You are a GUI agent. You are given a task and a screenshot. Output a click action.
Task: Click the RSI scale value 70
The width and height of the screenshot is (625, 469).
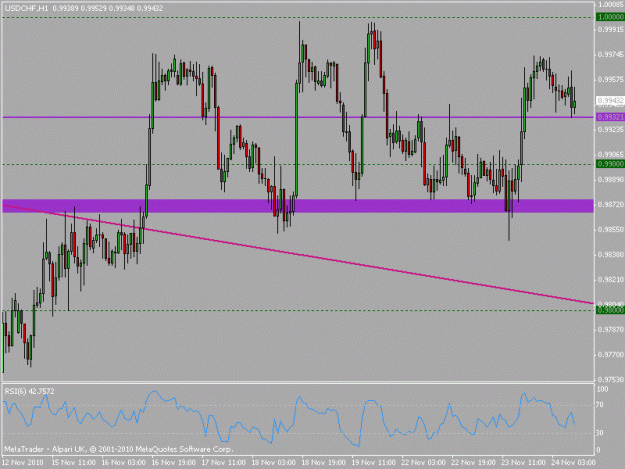click(600, 405)
